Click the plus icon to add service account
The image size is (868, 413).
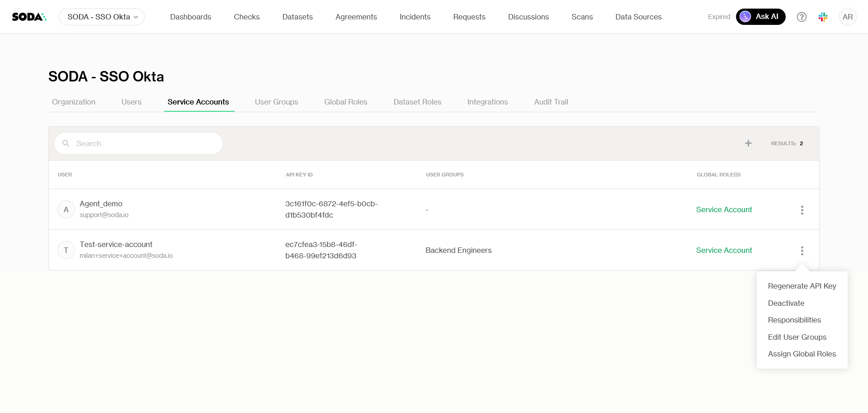[748, 143]
